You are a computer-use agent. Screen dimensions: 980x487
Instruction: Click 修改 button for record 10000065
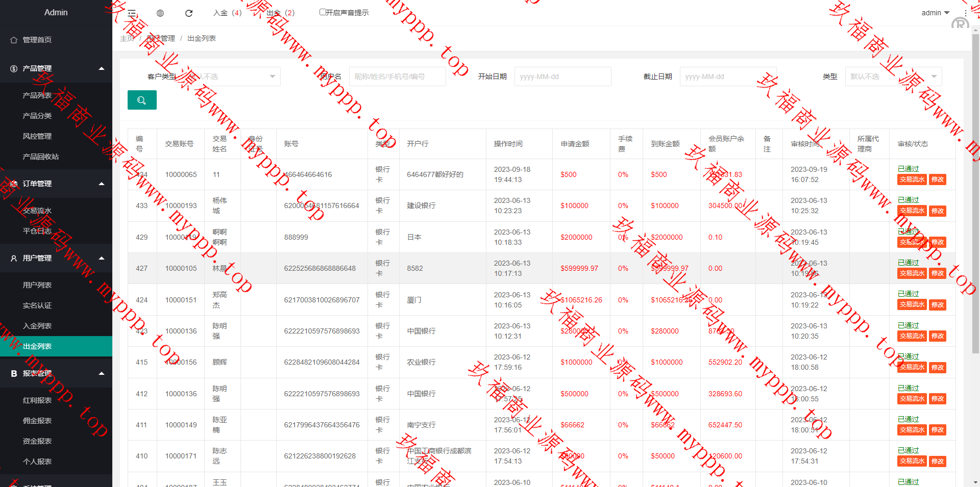tap(938, 180)
